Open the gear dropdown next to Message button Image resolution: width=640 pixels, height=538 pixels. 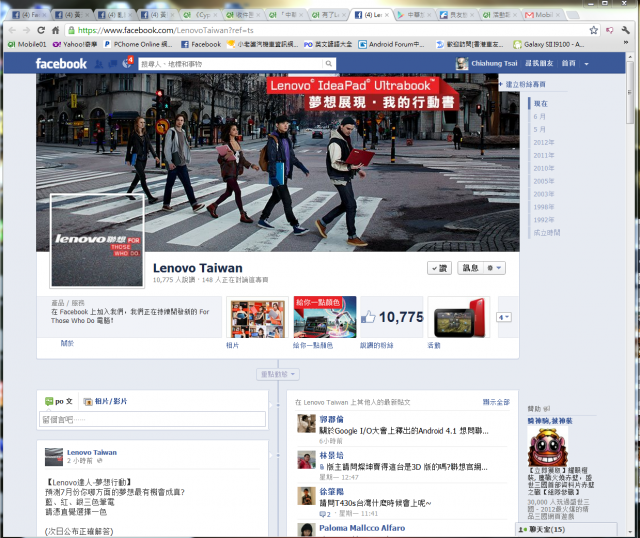tap(494, 268)
